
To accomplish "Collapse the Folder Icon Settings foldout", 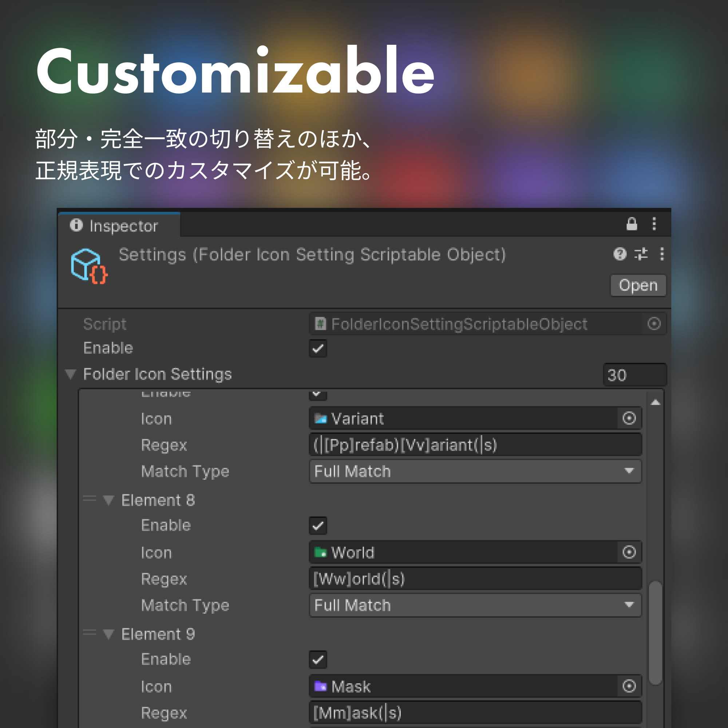I will tap(70, 374).
